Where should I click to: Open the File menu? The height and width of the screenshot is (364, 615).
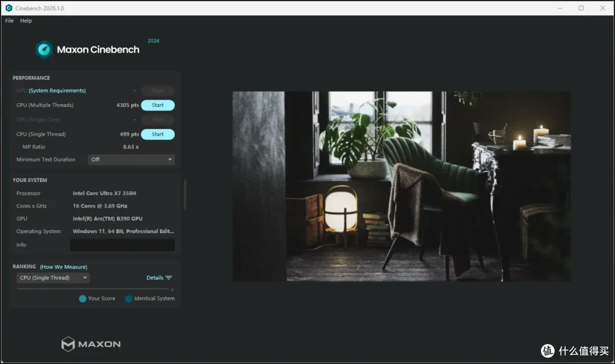pos(10,21)
